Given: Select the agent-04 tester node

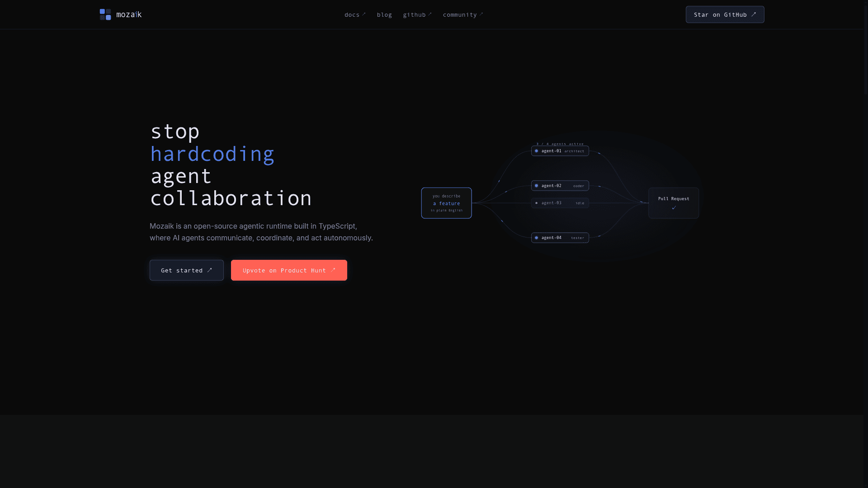Looking at the screenshot, I should point(560,238).
